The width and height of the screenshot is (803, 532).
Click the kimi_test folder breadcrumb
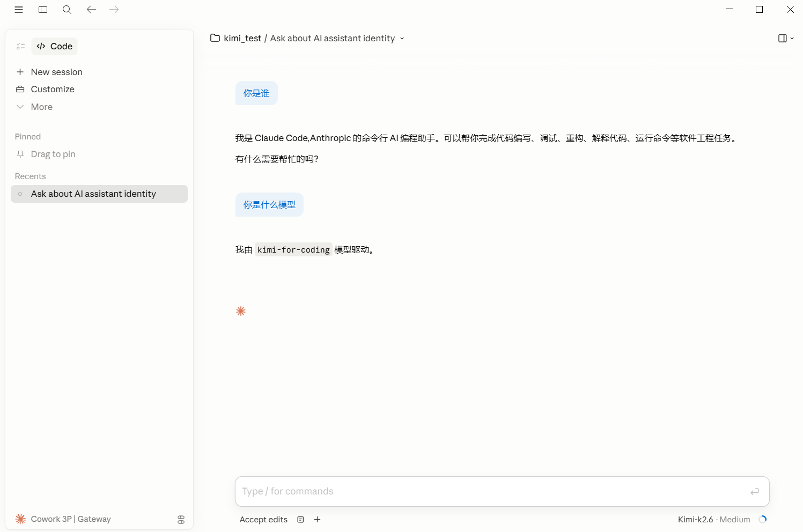pos(236,38)
